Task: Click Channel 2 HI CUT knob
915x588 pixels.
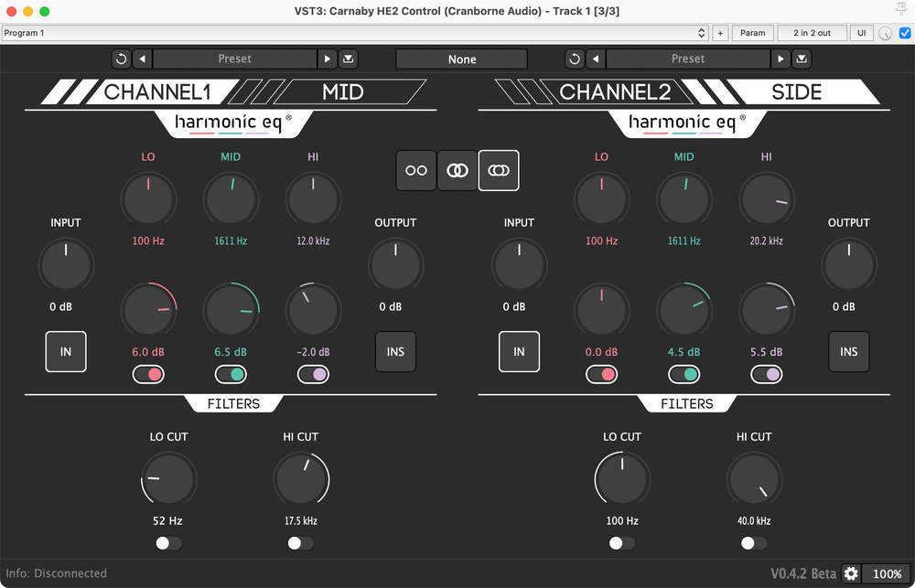Action: coord(755,479)
